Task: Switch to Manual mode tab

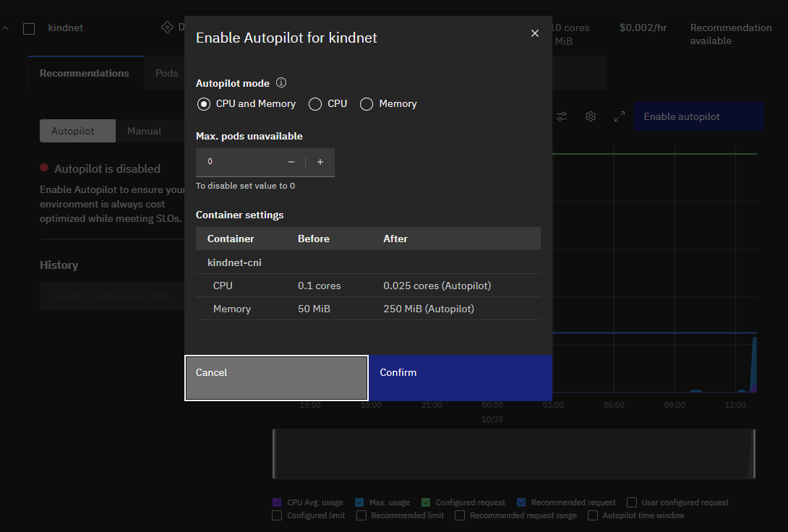Action: pos(144,131)
